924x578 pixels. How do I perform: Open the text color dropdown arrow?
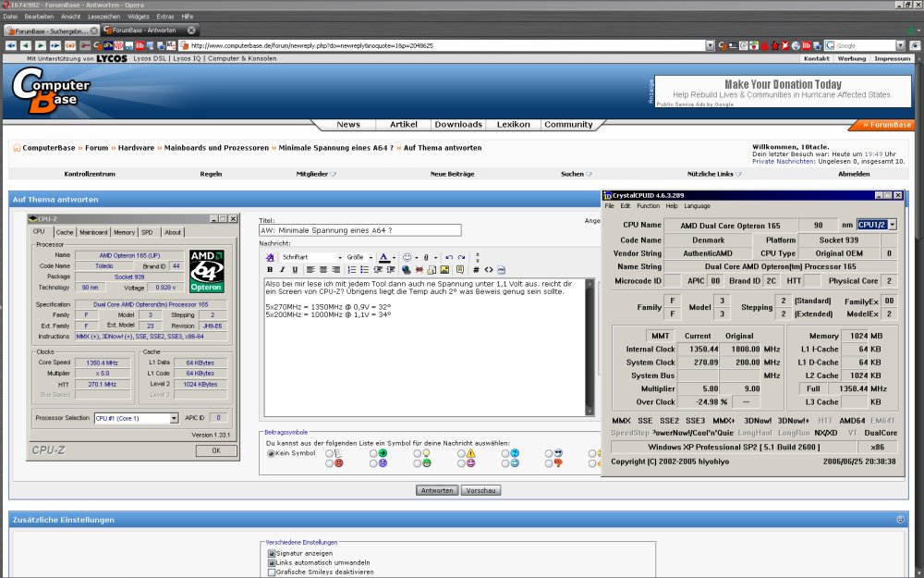tap(394, 258)
